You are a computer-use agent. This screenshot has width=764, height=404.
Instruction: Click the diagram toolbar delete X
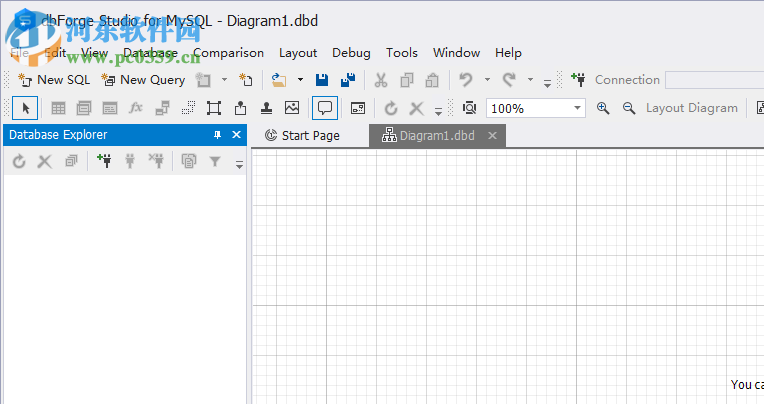[x=417, y=108]
